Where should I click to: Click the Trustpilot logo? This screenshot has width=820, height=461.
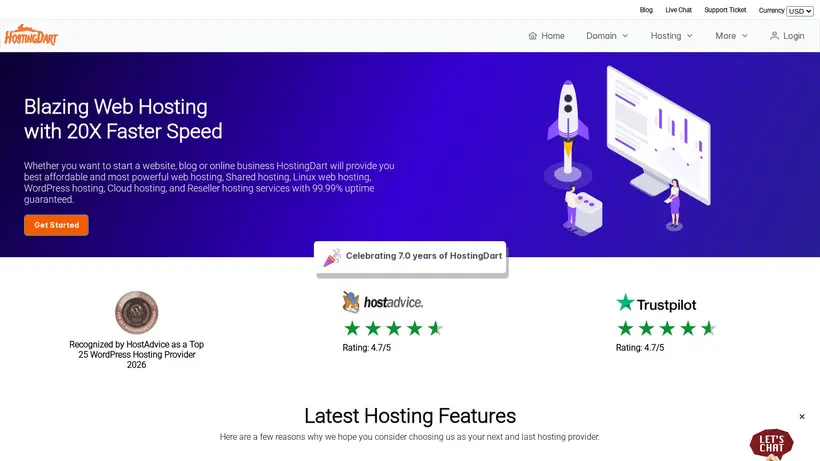(656, 303)
